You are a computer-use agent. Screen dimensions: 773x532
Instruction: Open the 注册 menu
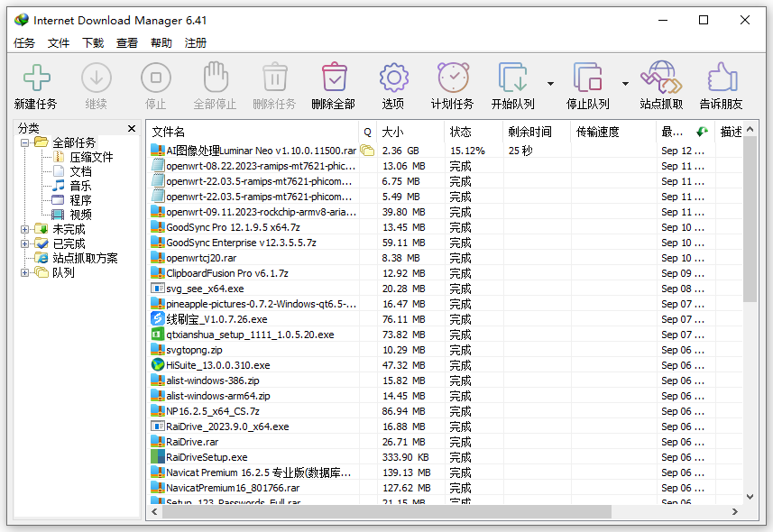[x=196, y=43]
